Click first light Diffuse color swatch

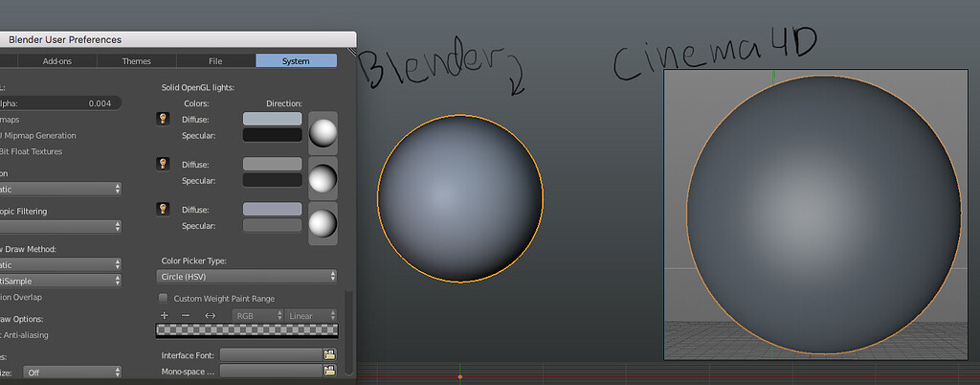pyautogui.click(x=272, y=119)
